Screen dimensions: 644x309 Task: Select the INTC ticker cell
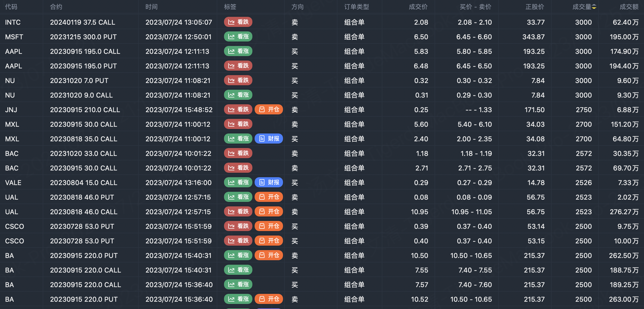13,22
